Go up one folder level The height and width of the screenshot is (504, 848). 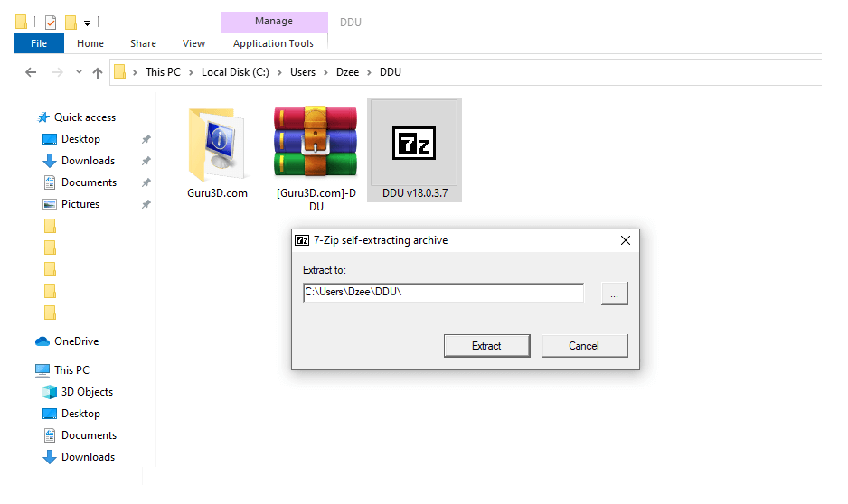pyautogui.click(x=98, y=72)
